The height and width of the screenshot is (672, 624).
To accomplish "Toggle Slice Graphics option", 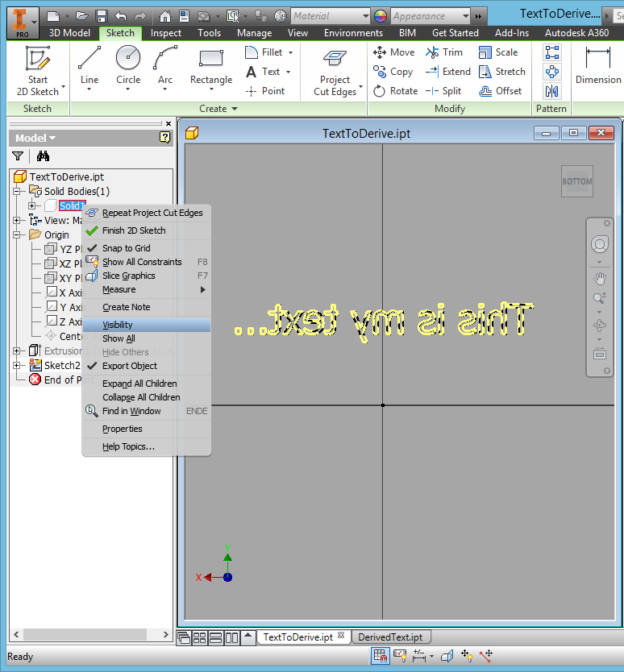I will (x=146, y=276).
